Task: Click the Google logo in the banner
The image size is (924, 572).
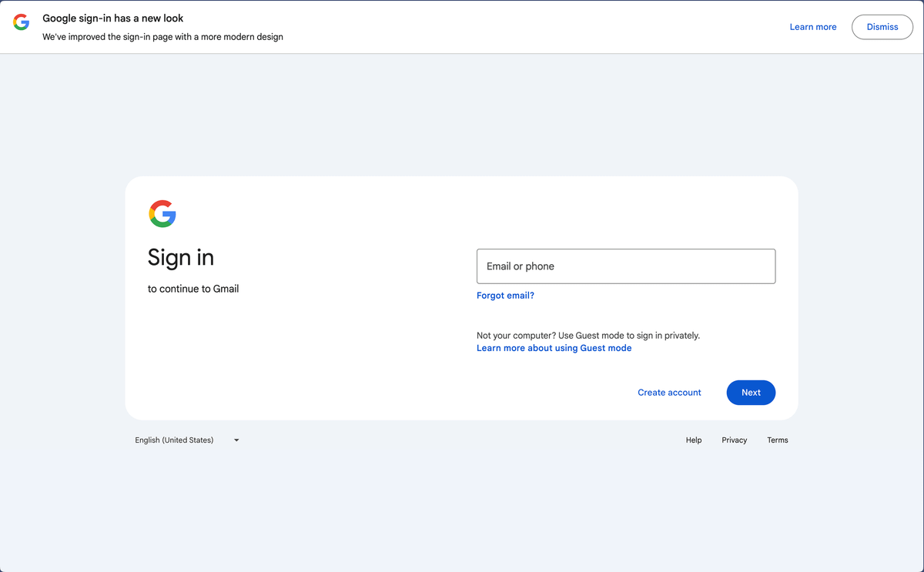Action: click(x=22, y=22)
